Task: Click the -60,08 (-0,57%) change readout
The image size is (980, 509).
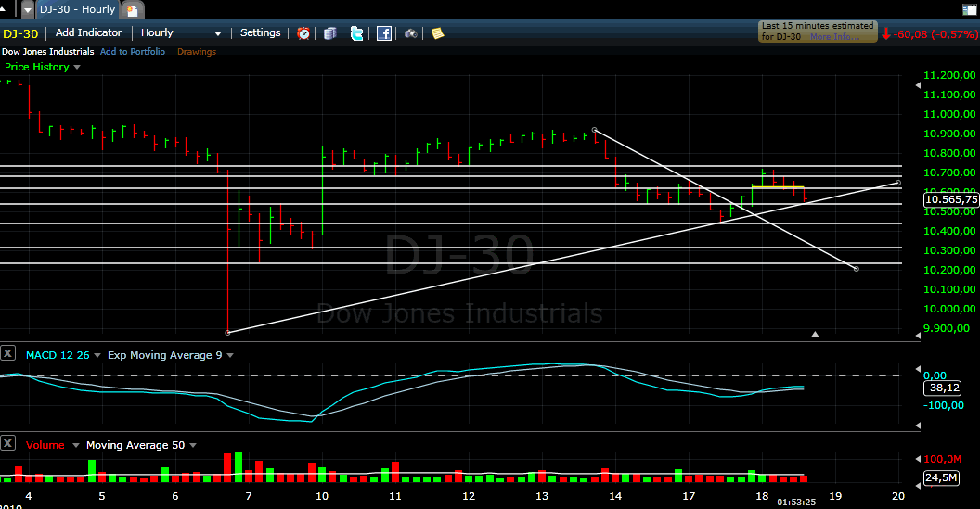Action: coord(935,34)
